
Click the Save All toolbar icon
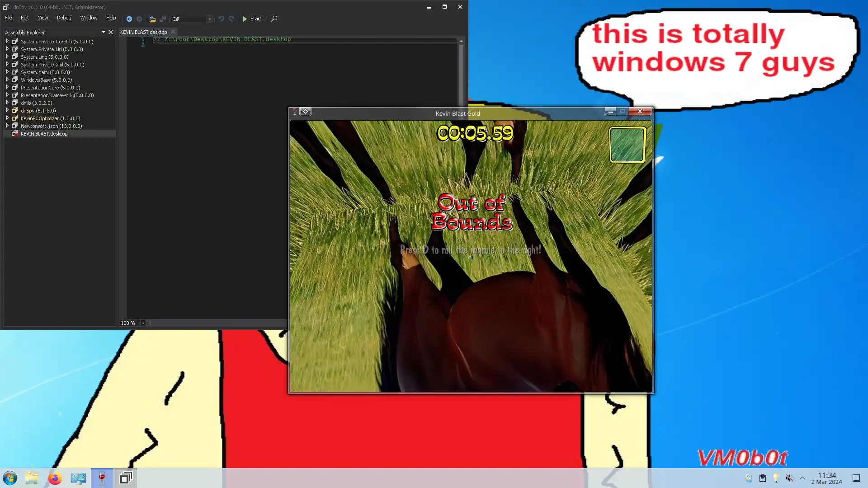pos(163,19)
